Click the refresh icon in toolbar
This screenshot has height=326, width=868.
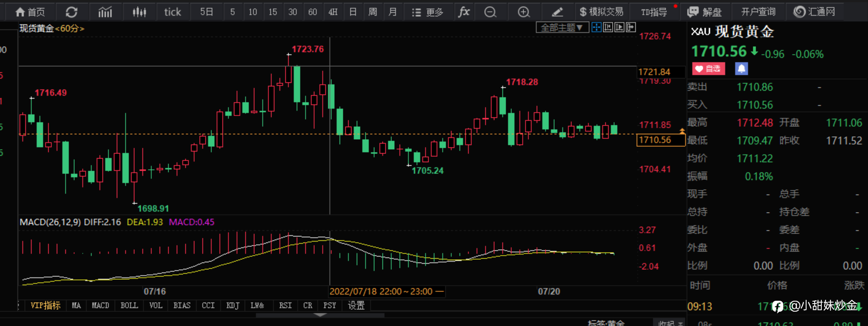click(71, 12)
